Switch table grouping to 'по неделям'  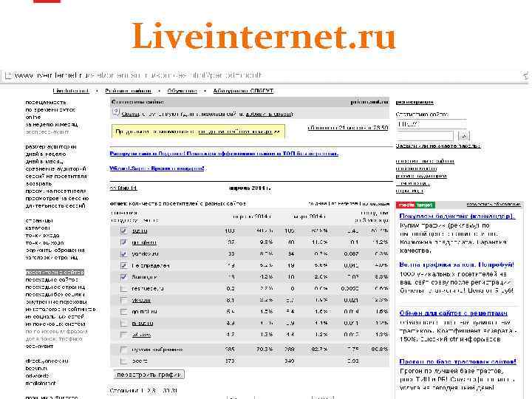[x=344, y=204]
